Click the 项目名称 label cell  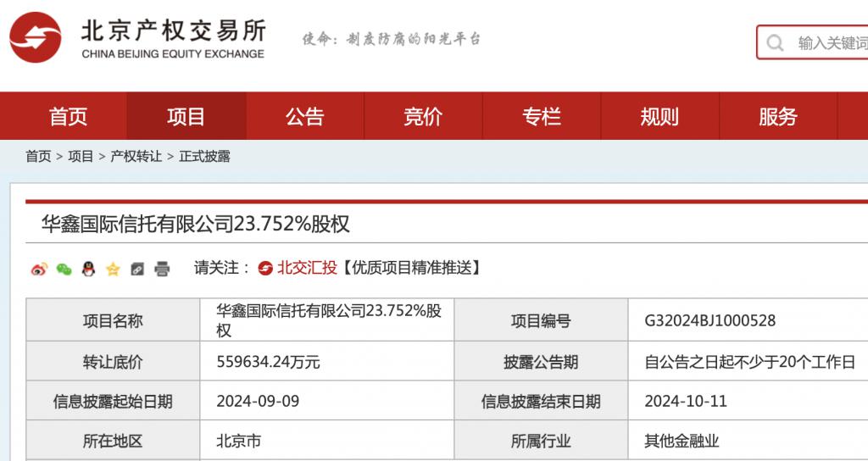coord(113,320)
